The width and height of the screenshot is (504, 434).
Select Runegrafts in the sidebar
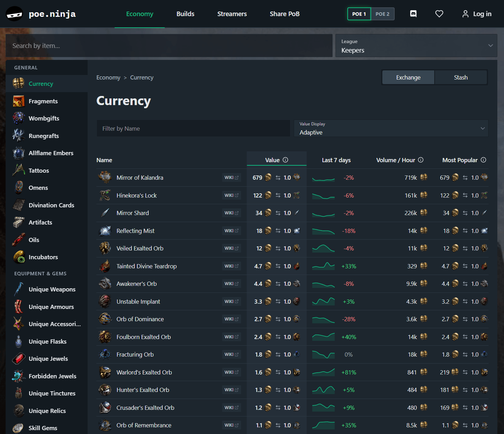(x=47, y=136)
